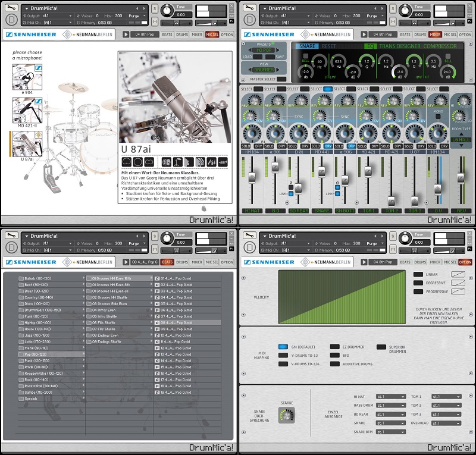This screenshot has width=476, height=455.
Task: Load the next instrument with the arrow in the Mic Sel header
Action: [144, 8]
